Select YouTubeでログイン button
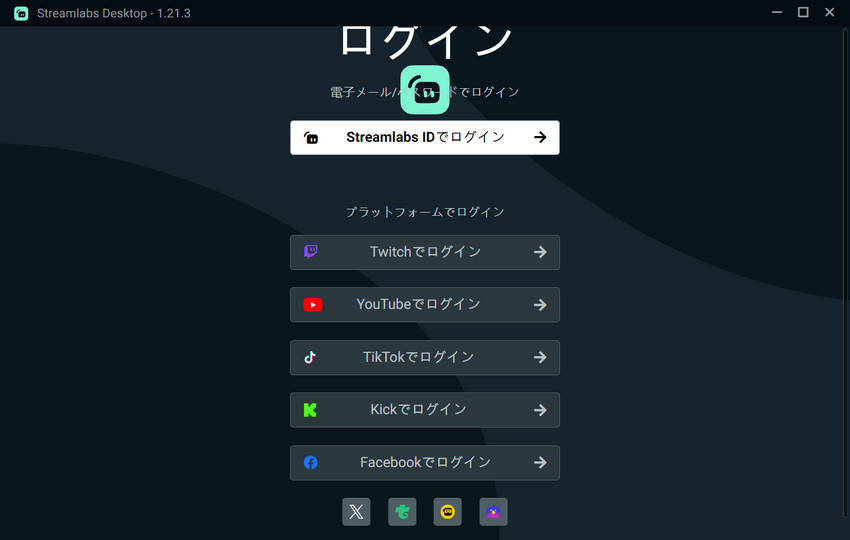This screenshot has width=850, height=540. 424,305
